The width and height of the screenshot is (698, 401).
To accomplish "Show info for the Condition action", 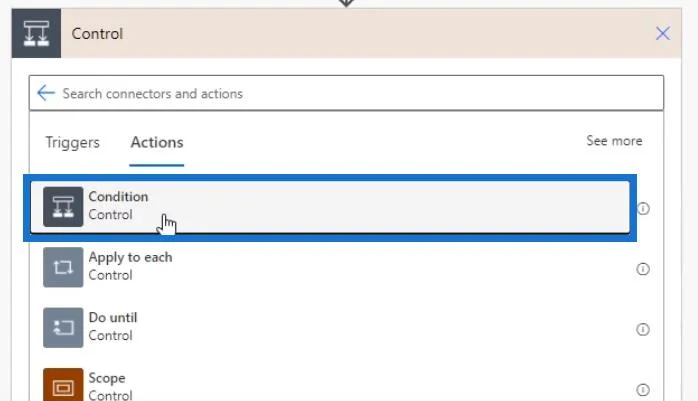I will click(643, 208).
